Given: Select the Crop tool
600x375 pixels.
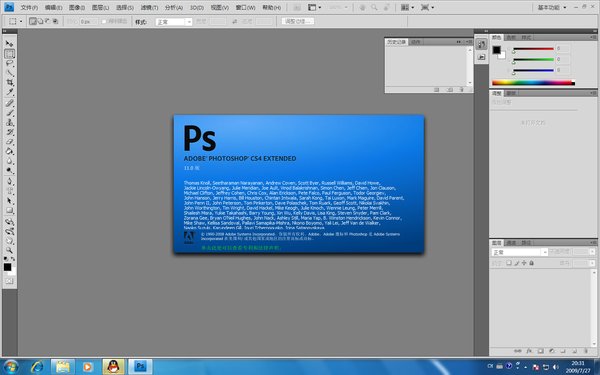Looking at the screenshot, I should point(10,82).
